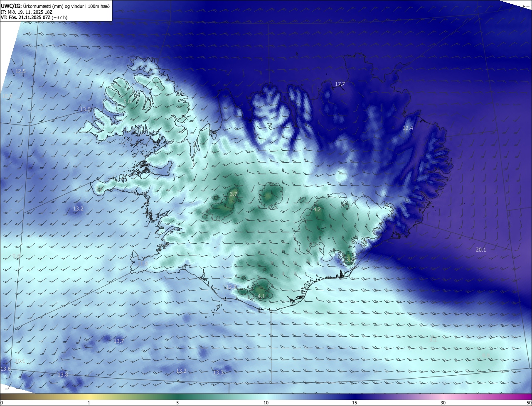
Task: Click the 3.7 value label on the map
Action: (233, 194)
